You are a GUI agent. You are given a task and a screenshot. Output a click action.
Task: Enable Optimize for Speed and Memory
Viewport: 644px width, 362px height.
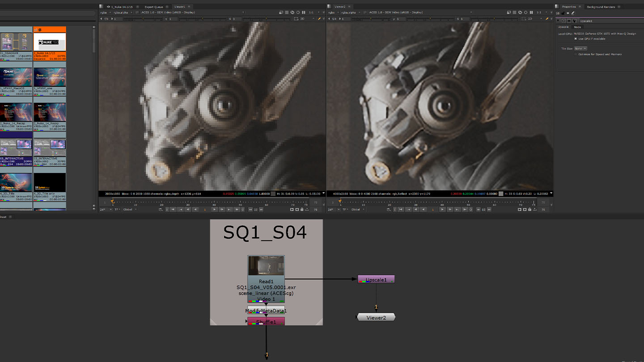click(576, 55)
